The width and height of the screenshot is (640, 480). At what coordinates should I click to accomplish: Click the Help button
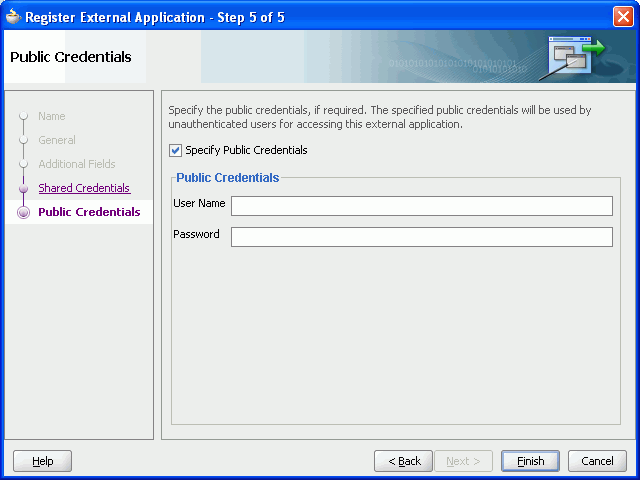[x=42, y=461]
